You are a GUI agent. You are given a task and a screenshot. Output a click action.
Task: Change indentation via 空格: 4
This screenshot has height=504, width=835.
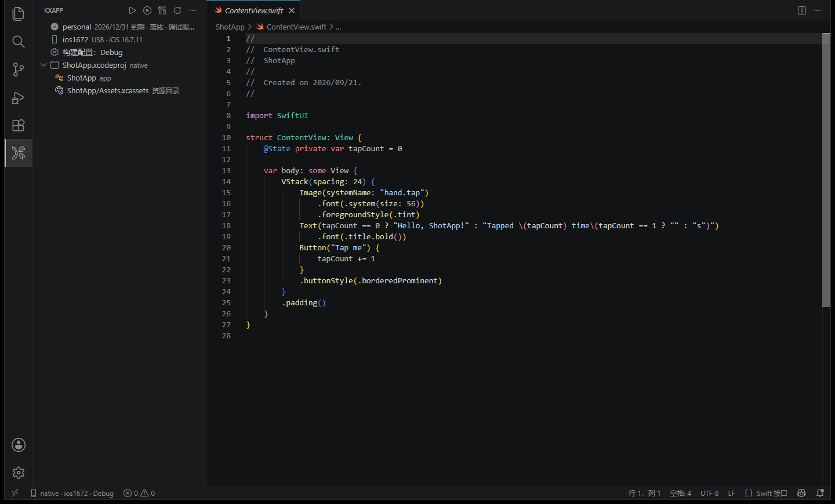pos(680,493)
